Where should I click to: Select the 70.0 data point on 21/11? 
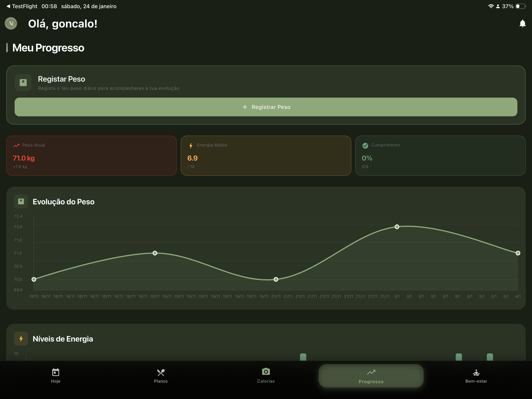276,279
